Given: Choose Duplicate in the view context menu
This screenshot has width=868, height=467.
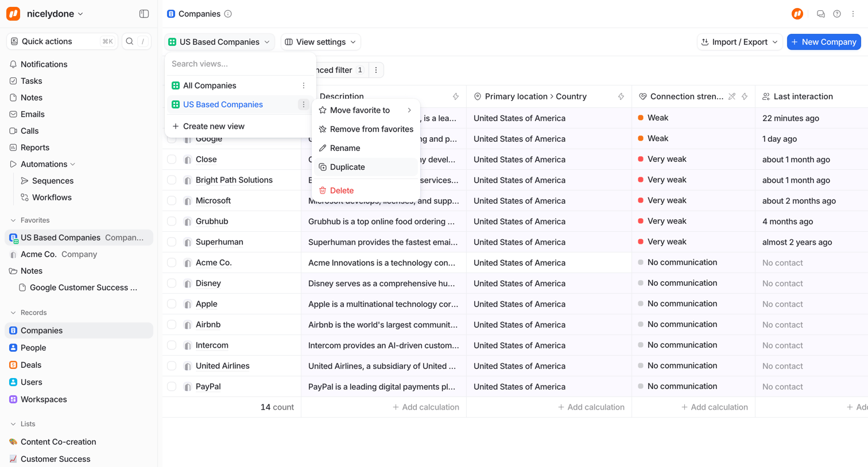Looking at the screenshot, I should [x=366, y=167].
